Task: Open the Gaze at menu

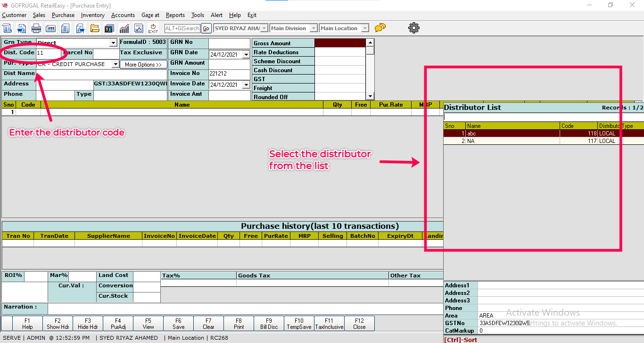Action: pyautogui.click(x=150, y=15)
